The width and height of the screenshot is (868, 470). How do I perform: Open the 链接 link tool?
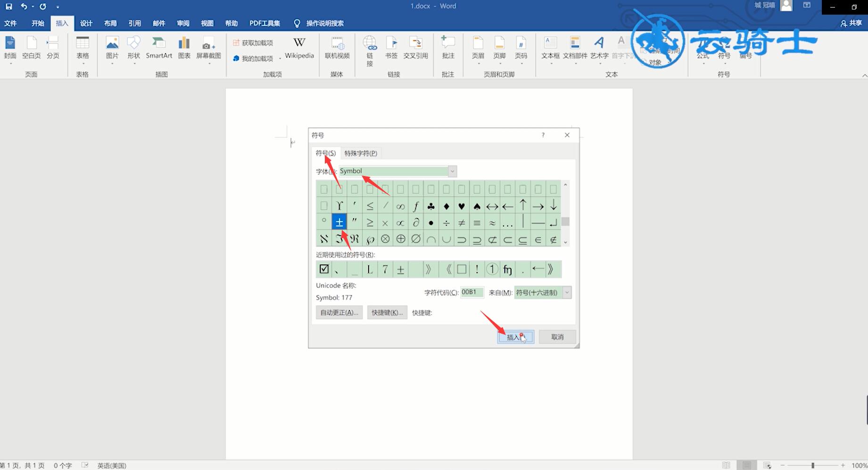tap(370, 51)
